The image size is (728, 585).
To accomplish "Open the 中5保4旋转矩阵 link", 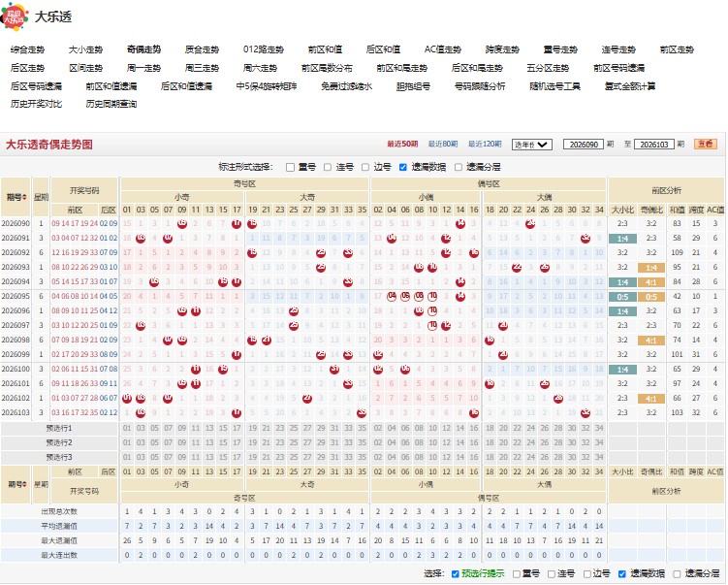I will (x=267, y=86).
